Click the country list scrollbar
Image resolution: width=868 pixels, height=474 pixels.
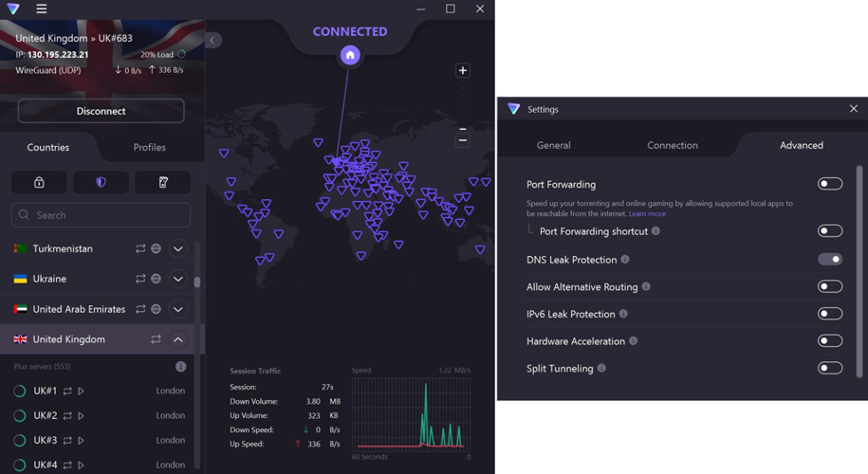pyautogui.click(x=197, y=282)
